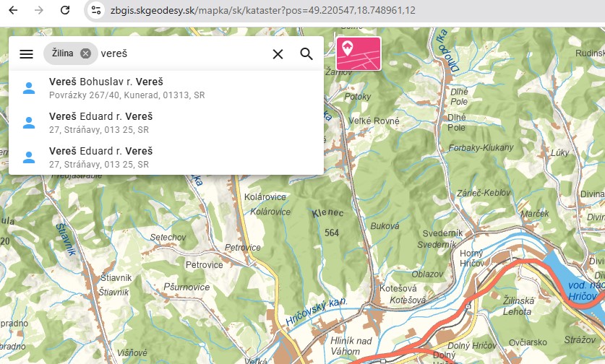Click Veľké Rovné on the map
The height and width of the screenshot is (364, 605).
tap(373, 121)
